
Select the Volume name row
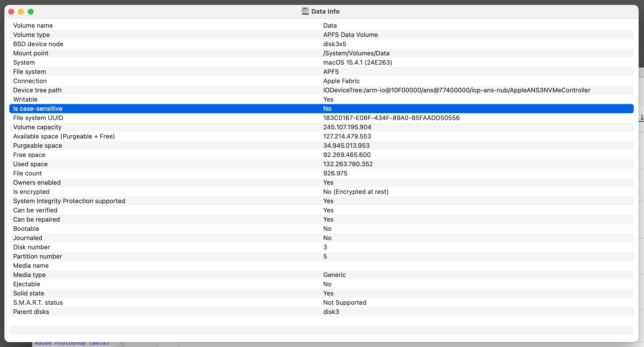point(33,26)
